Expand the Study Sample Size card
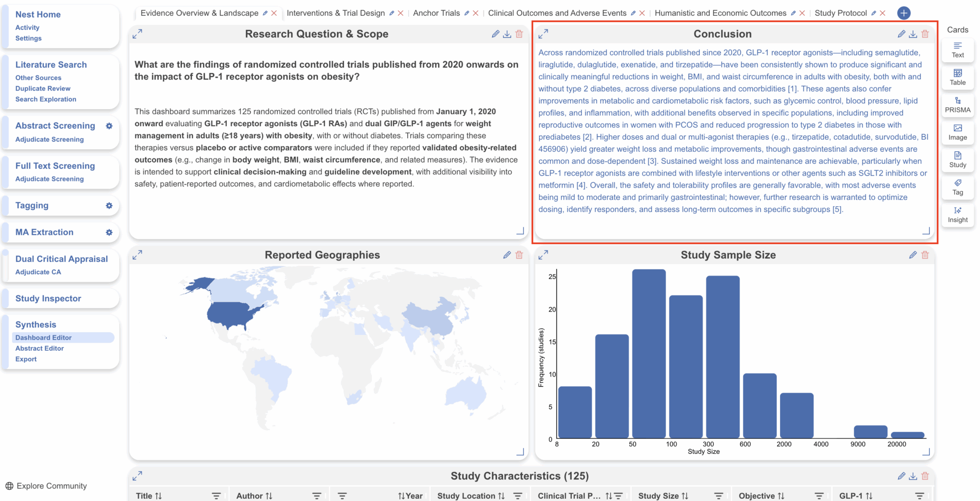 click(x=543, y=255)
